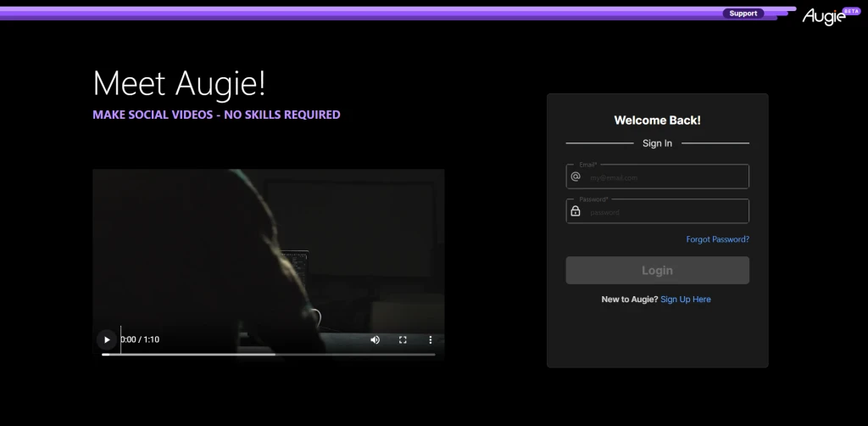Focus the Password input field
The height and width of the screenshot is (426, 868).
657,211
